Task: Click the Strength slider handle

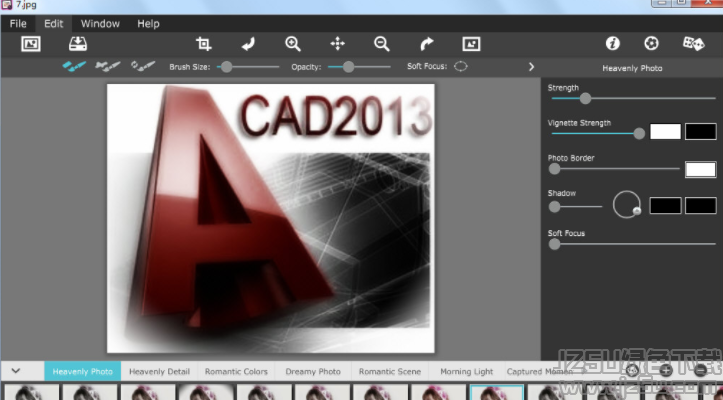Action: coord(585,98)
